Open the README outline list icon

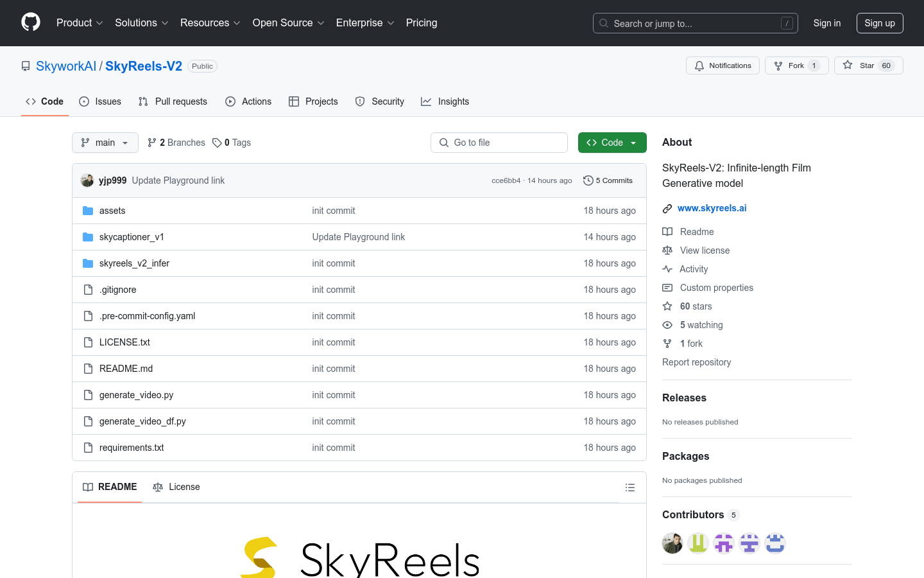coord(630,487)
